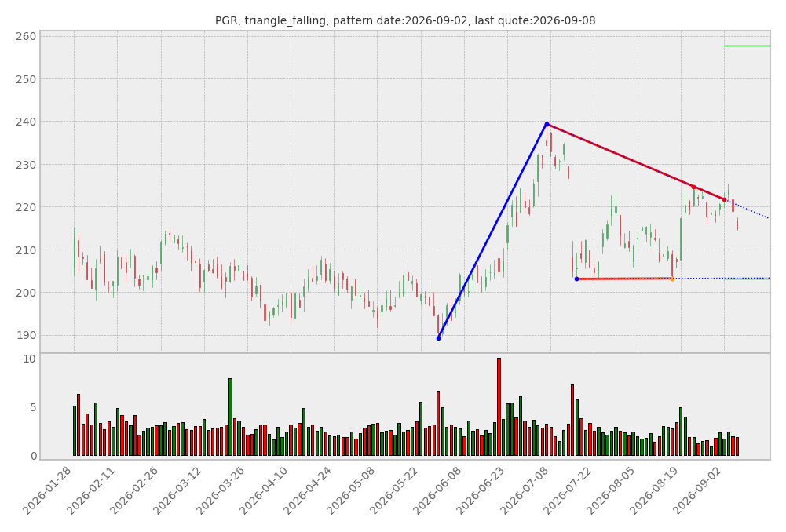This screenshot has height=532, width=786.
Task: Click the 260 price axis label
Action: pyautogui.click(x=26, y=36)
